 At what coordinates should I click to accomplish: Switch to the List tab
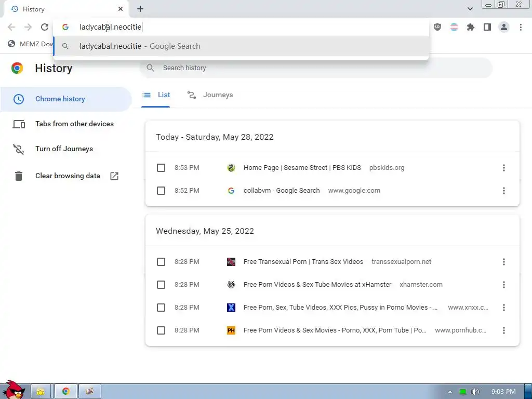[x=156, y=96]
